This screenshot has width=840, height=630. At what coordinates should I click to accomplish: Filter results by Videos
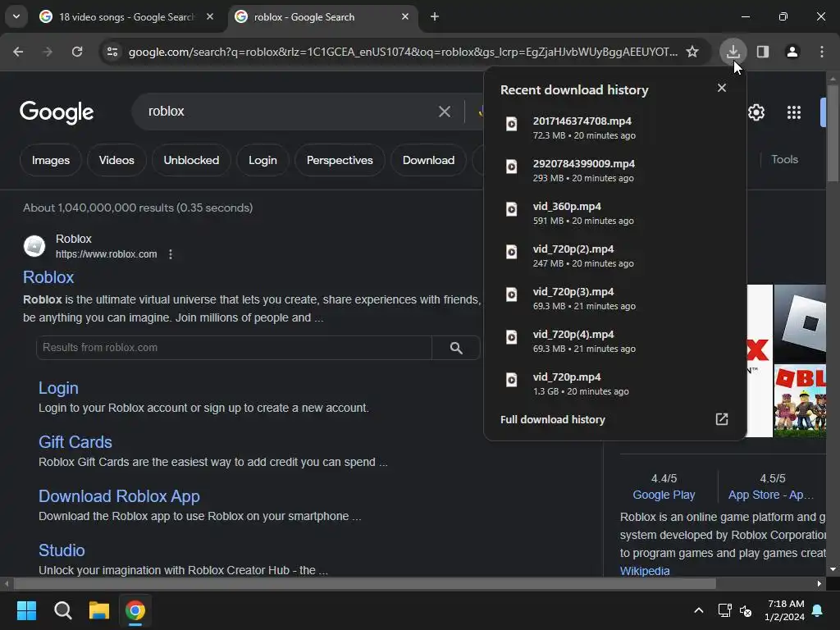[116, 160]
